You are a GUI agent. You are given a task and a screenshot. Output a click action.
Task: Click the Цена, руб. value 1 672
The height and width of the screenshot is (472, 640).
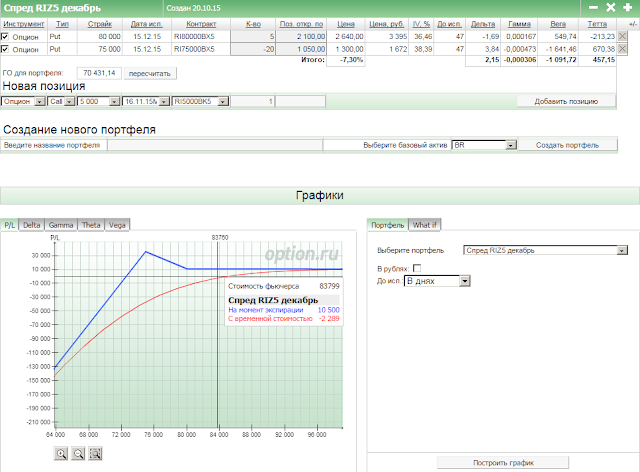[x=398, y=49]
